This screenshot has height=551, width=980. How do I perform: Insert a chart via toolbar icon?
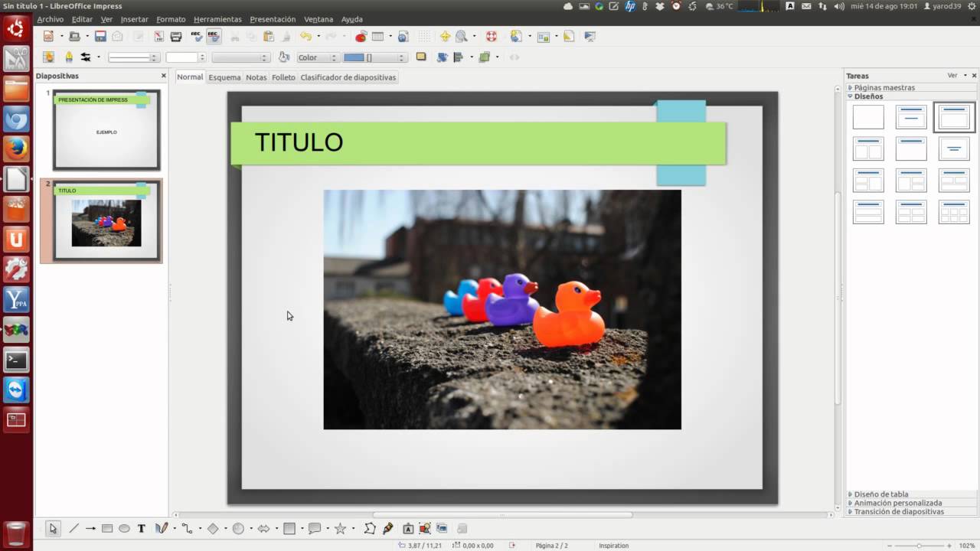[361, 36]
